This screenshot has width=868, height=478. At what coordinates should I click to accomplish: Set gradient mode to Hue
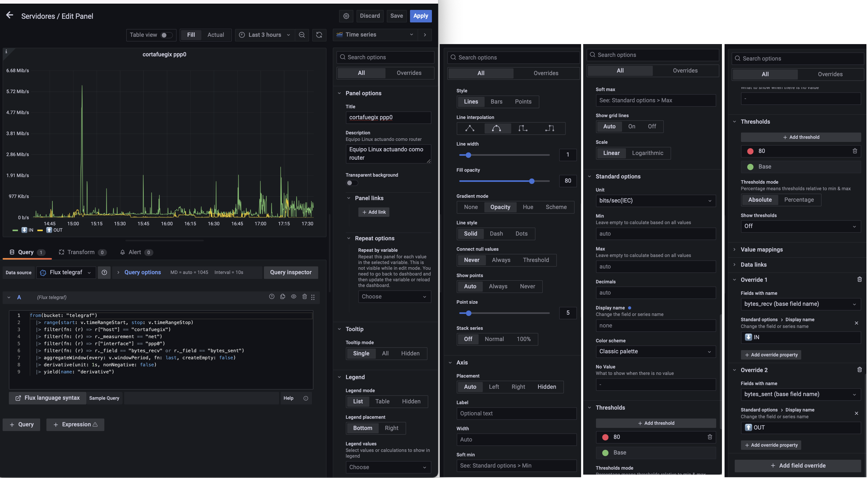tap(528, 207)
